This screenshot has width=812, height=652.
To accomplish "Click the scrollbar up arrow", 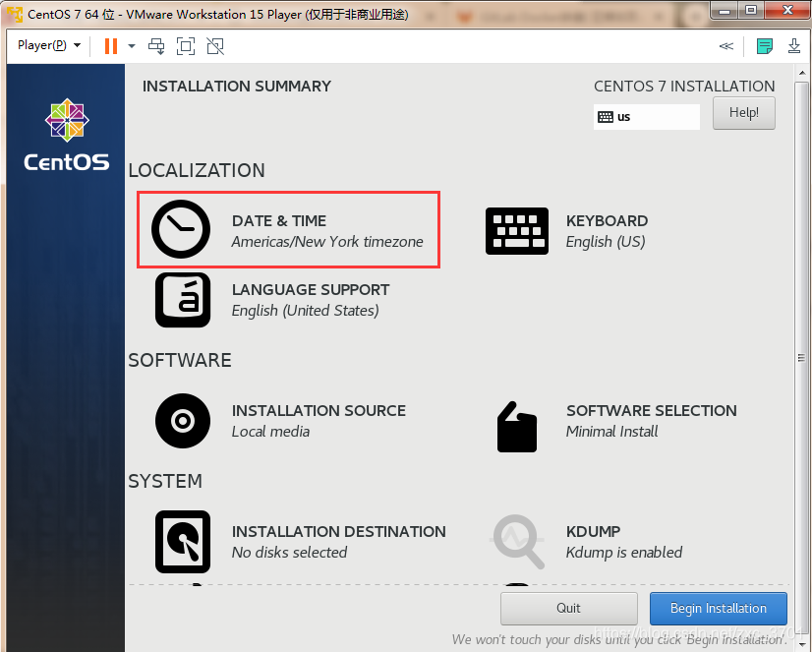I will 802,73.
